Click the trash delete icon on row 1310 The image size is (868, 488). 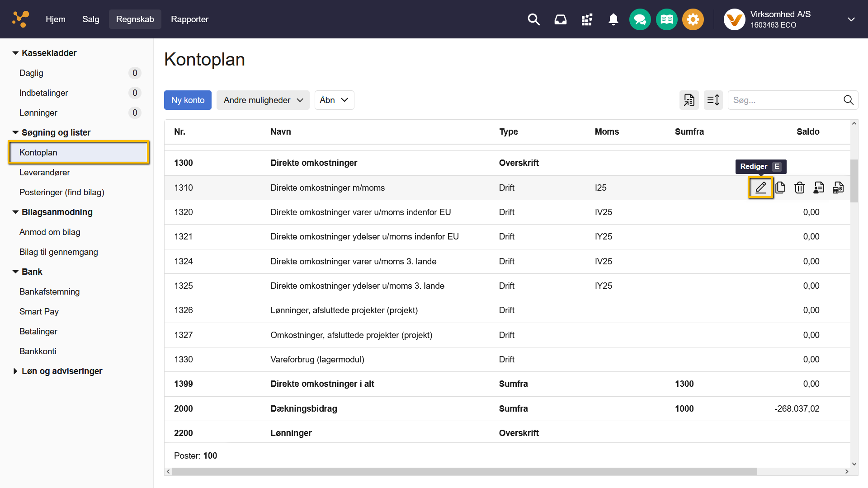pos(800,188)
